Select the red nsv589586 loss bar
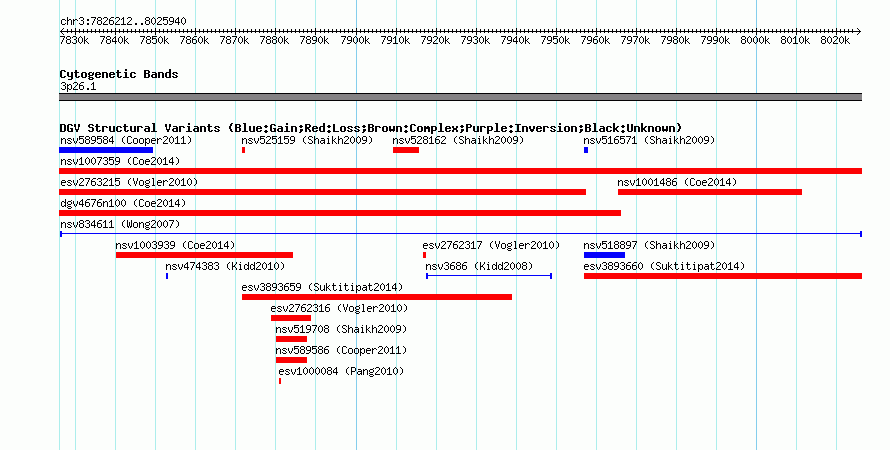The width and height of the screenshot is (890, 450). [x=291, y=360]
